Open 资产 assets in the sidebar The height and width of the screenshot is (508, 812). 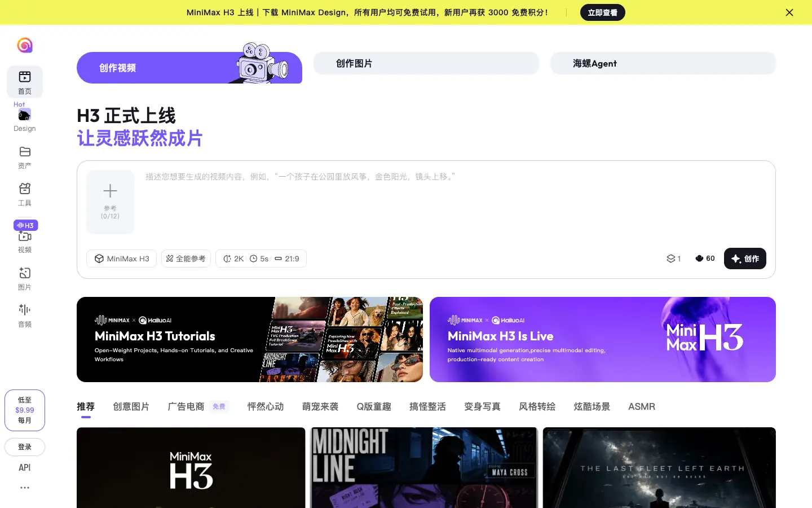pyautogui.click(x=25, y=157)
